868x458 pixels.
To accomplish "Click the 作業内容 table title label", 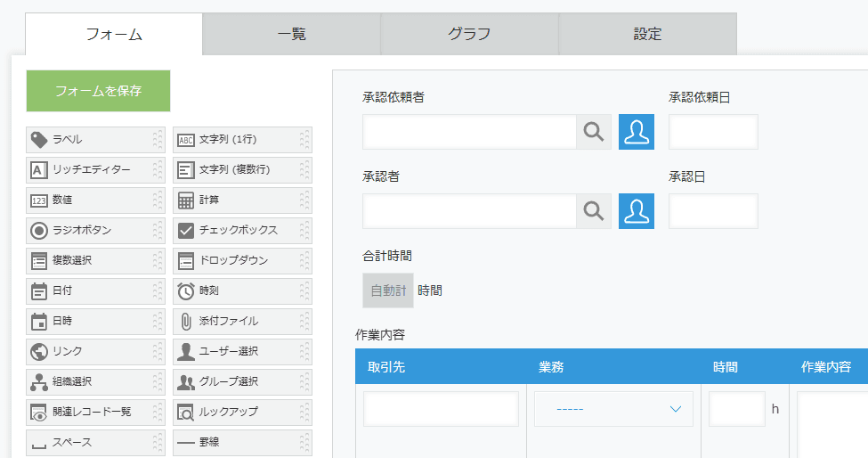I will point(380,334).
